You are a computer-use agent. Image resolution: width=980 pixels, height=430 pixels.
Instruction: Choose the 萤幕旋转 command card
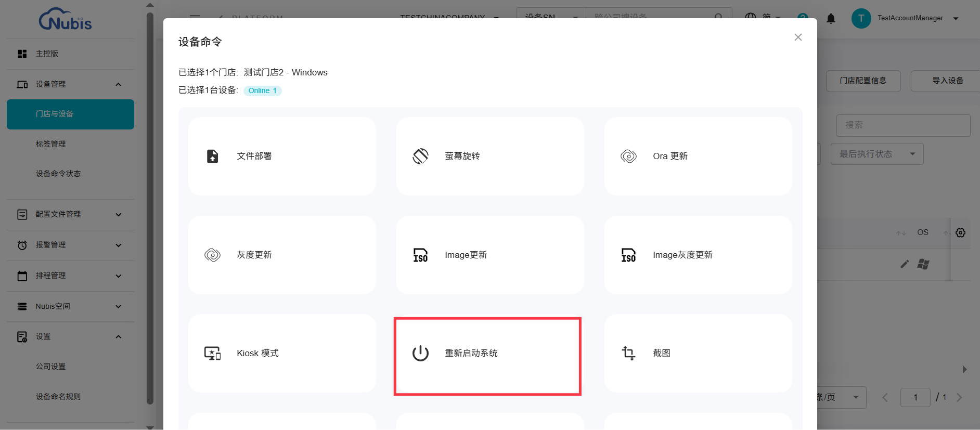490,156
